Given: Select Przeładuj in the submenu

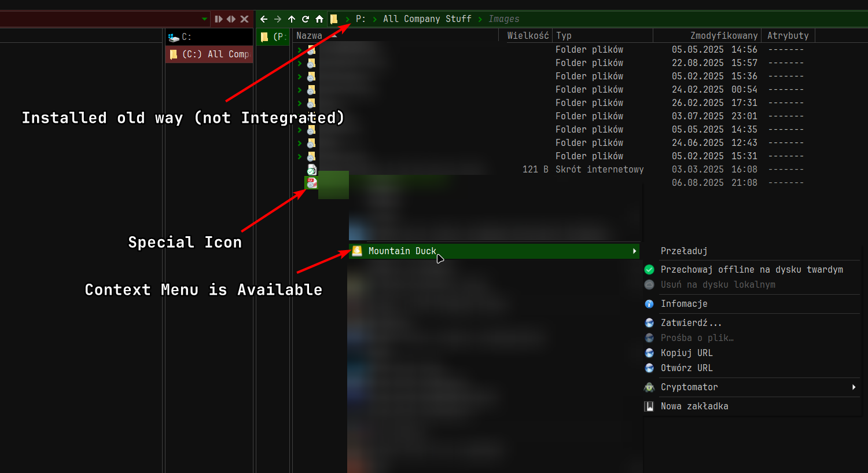Looking at the screenshot, I should 684,251.
